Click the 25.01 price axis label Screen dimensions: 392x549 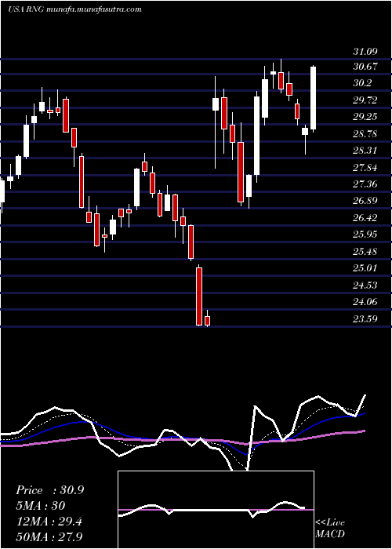pyautogui.click(x=365, y=268)
